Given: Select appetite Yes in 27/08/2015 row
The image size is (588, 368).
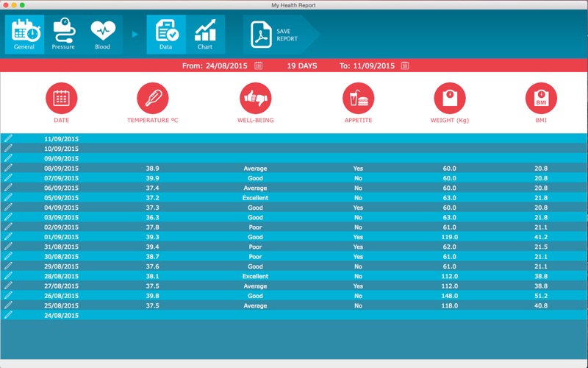Looking at the screenshot, I should coord(358,286).
